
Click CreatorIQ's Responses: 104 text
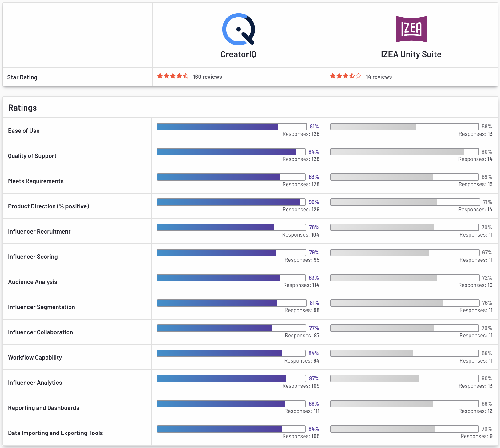tap(301, 235)
